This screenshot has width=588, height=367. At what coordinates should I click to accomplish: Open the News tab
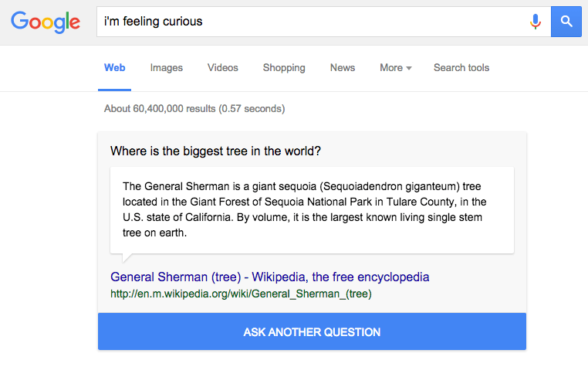pos(343,68)
